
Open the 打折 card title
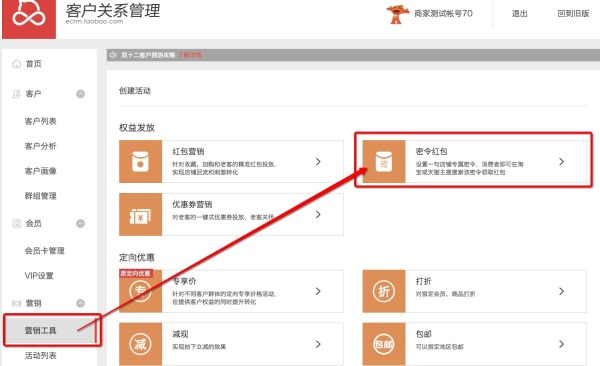(x=423, y=281)
